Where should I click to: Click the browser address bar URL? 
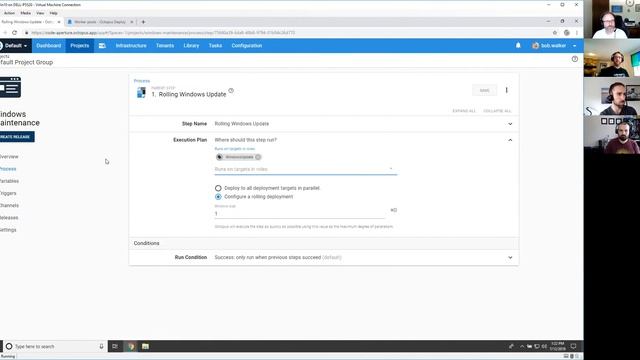(x=163, y=33)
